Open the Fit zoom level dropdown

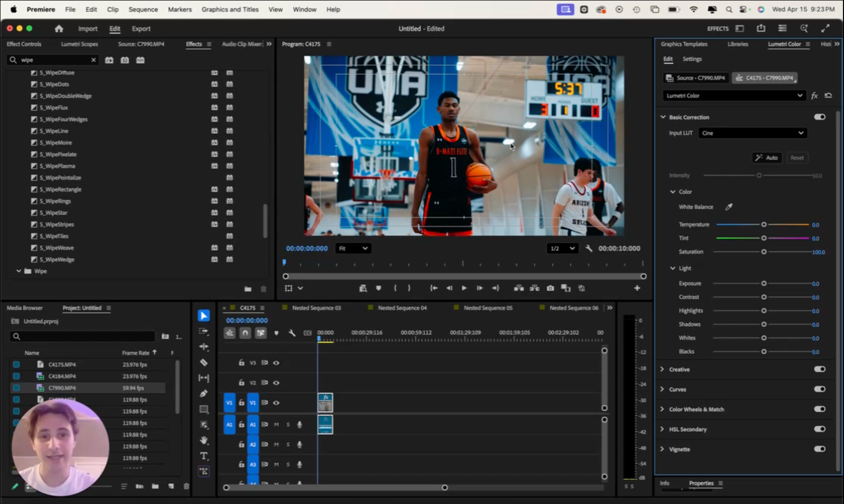(x=353, y=248)
